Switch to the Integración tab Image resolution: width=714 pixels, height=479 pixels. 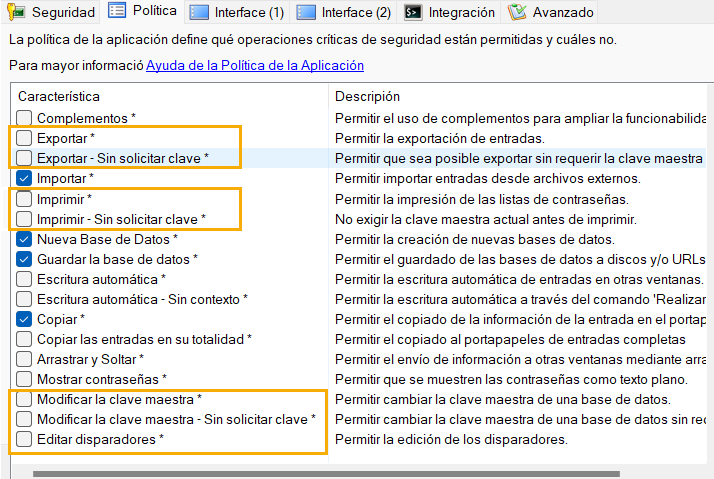point(450,12)
